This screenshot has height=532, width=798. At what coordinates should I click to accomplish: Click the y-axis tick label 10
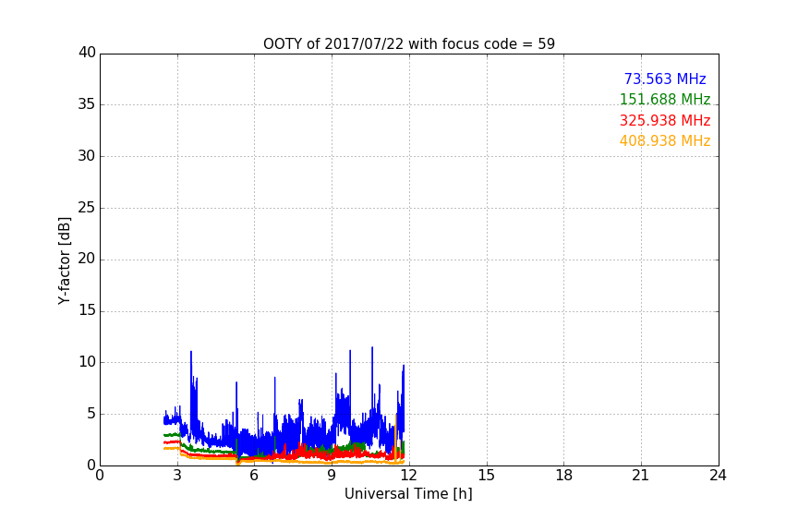(x=87, y=362)
